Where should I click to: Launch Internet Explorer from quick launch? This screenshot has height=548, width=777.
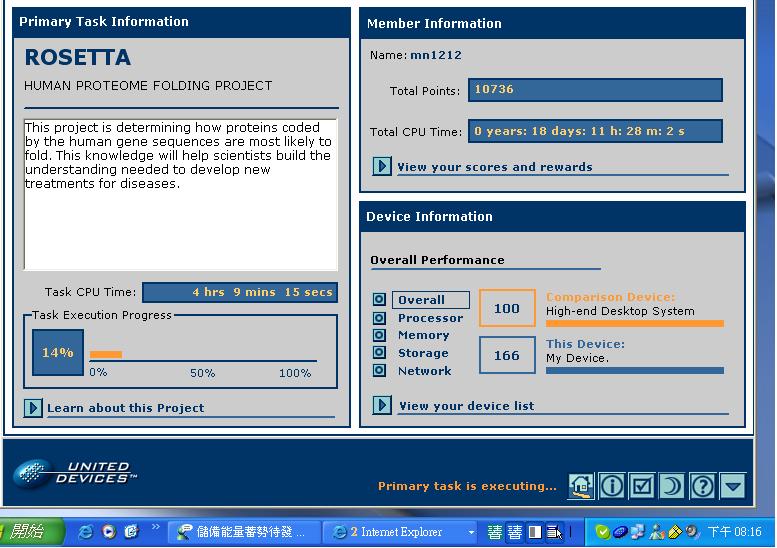coord(86,532)
